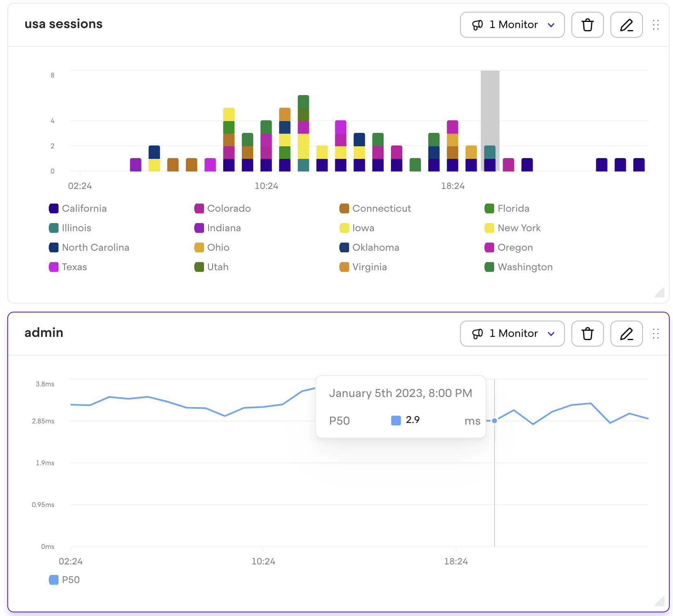Screen dimensions: 673x616
Task: Edit the usa sessions chart
Action: click(x=626, y=25)
